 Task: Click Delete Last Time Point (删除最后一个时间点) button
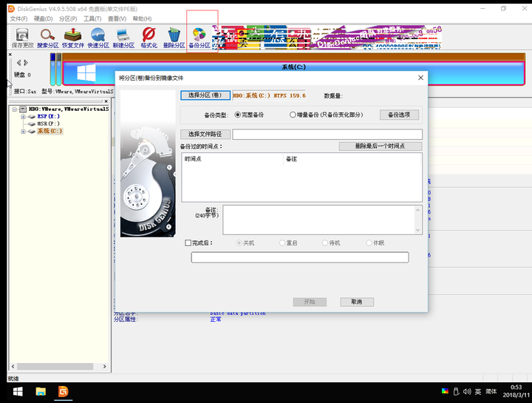coord(381,146)
